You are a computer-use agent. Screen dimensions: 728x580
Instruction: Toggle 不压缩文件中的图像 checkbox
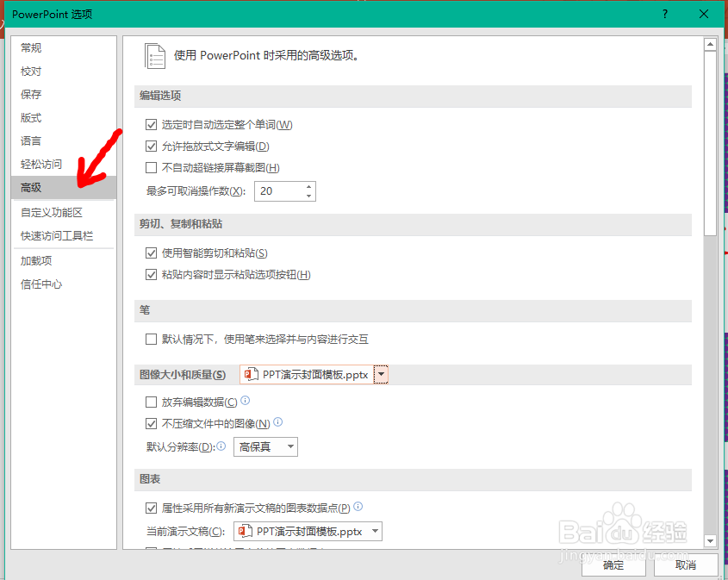pos(151,423)
